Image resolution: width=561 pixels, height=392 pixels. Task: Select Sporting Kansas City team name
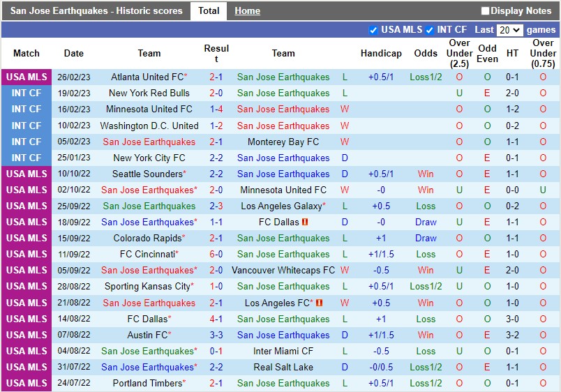[147, 287]
